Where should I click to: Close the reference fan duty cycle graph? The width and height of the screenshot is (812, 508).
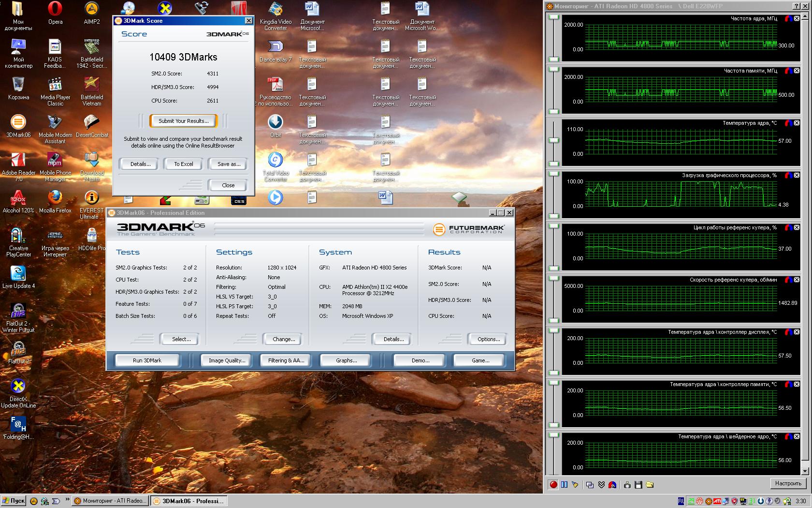tap(797, 227)
